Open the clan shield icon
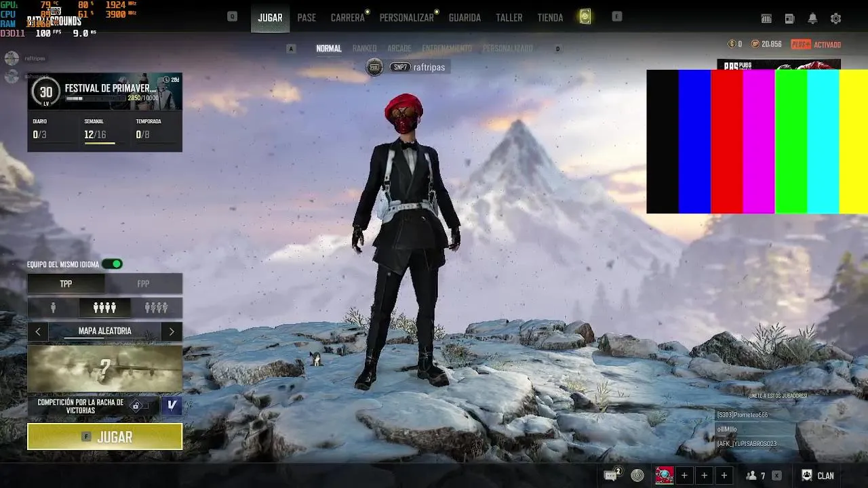The image size is (868, 488). point(807,475)
